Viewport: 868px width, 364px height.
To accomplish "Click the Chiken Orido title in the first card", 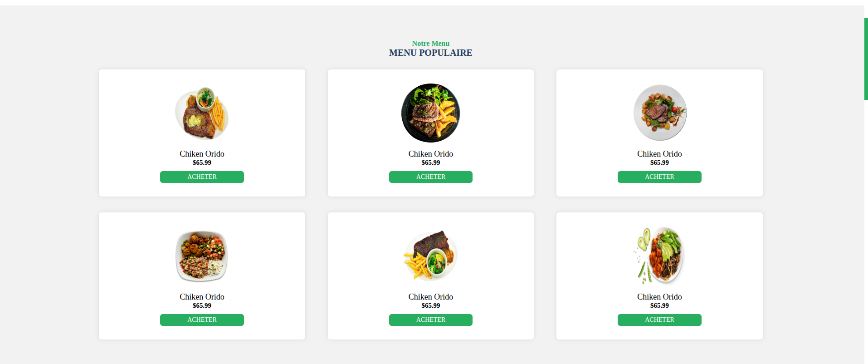I will click(x=202, y=154).
